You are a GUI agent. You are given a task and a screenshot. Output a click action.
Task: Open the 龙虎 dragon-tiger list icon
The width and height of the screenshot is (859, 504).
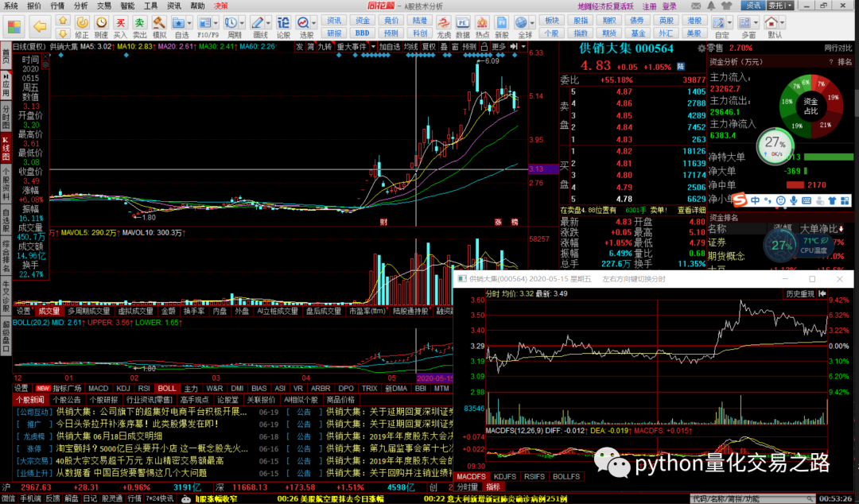444,23
